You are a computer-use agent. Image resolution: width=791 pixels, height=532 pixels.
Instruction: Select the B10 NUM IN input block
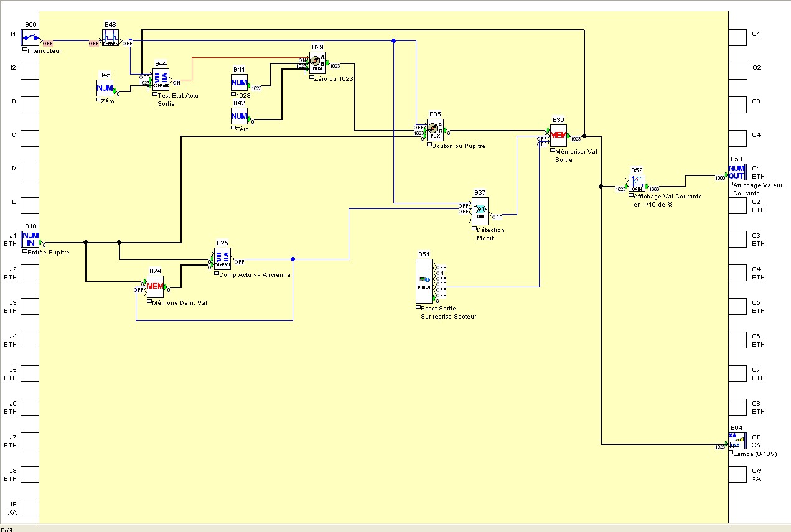point(30,239)
